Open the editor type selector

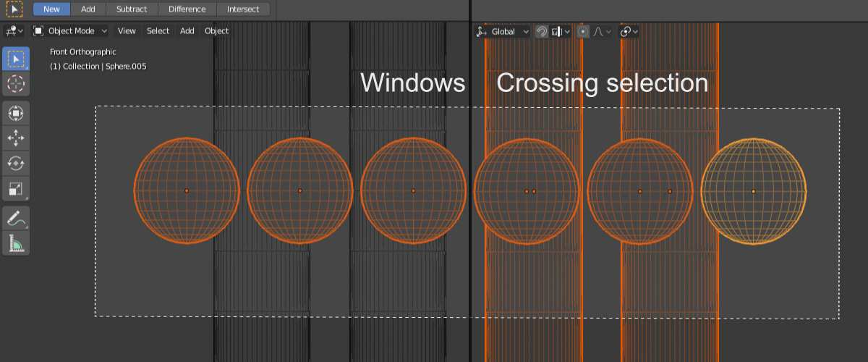pyautogui.click(x=14, y=31)
